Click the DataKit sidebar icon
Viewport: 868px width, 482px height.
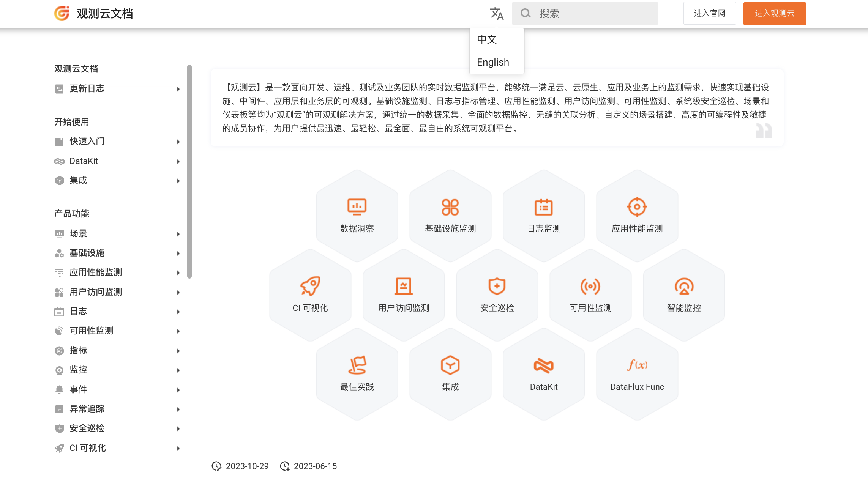[x=59, y=161]
